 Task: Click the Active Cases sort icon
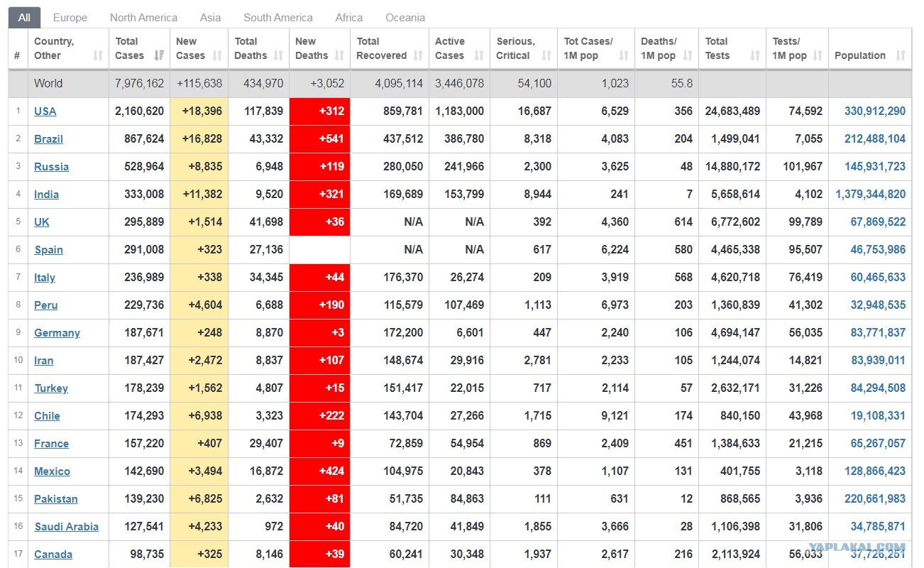point(479,55)
